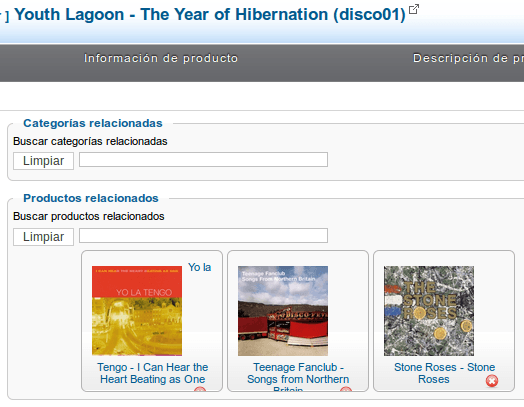Select the Stone Roses album cover
Image resolution: width=524 pixels, height=407 pixels.
pyautogui.click(x=429, y=311)
